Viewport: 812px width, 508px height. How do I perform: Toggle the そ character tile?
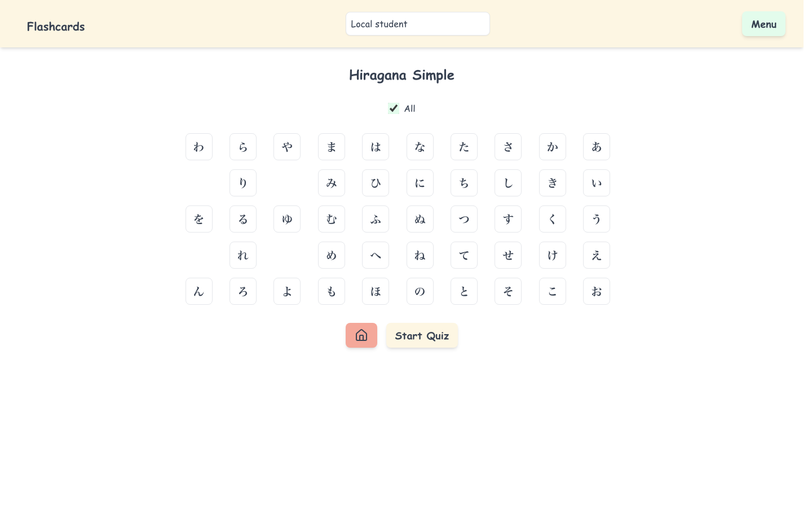(x=508, y=291)
